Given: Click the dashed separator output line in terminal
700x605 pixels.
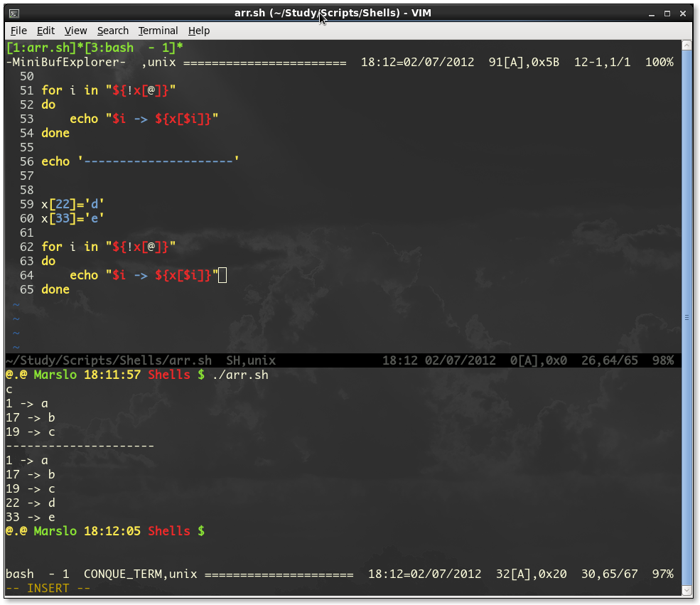Looking at the screenshot, I should coord(80,446).
